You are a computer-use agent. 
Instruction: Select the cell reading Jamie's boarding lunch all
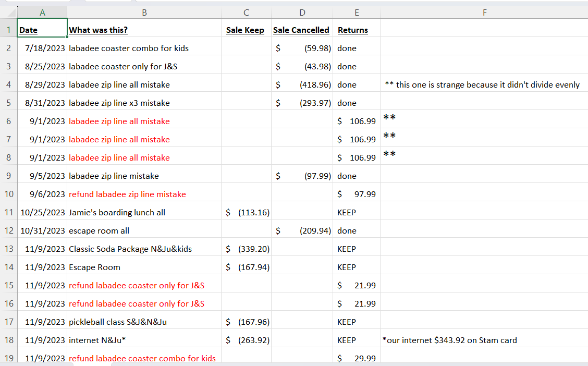pos(144,212)
